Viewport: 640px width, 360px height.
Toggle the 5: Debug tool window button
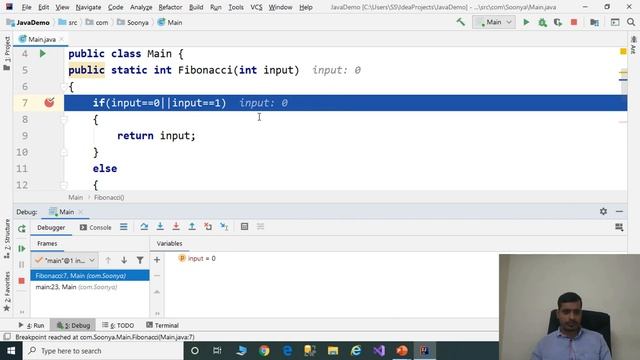pyautogui.click(x=73, y=325)
